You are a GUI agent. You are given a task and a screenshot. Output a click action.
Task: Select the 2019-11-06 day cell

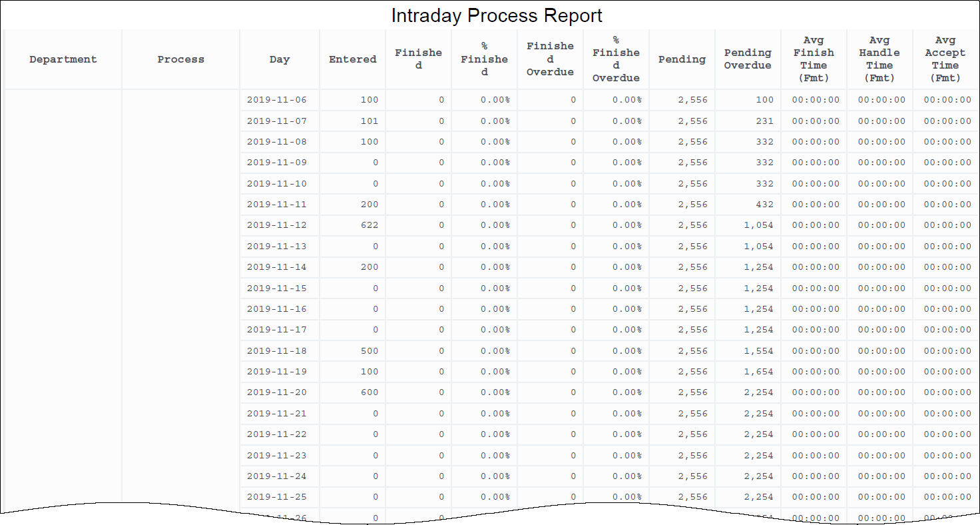click(277, 100)
